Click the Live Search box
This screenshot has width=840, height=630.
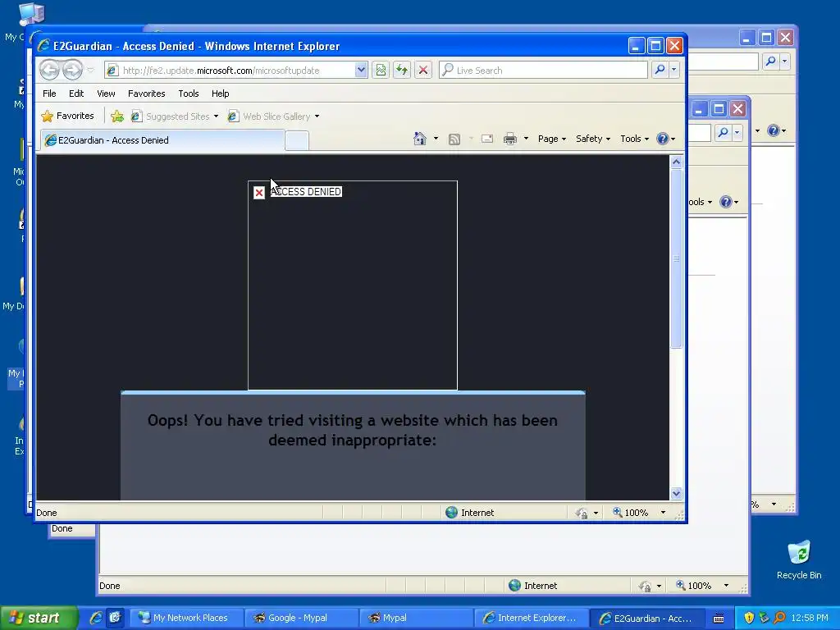click(543, 71)
